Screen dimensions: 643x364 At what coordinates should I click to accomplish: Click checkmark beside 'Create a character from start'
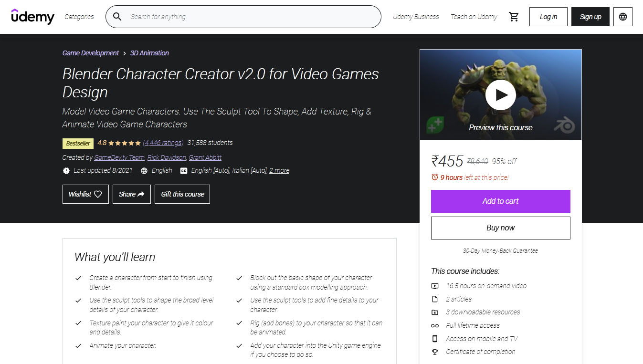point(78,278)
